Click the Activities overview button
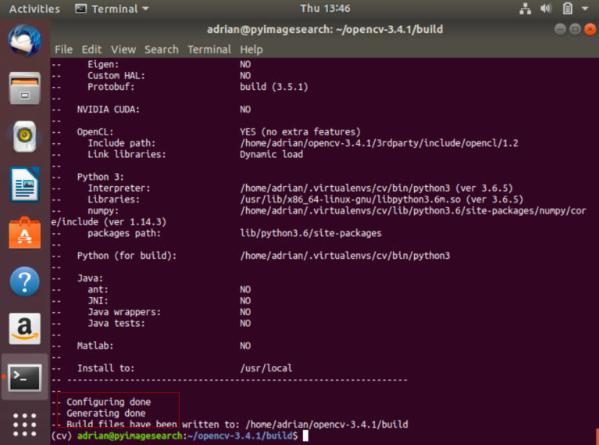Viewport: 599px width, 445px height. [x=34, y=8]
